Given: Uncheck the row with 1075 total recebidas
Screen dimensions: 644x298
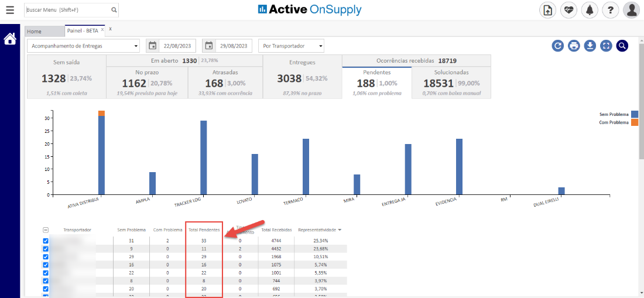Looking at the screenshot, I should click(46, 265).
